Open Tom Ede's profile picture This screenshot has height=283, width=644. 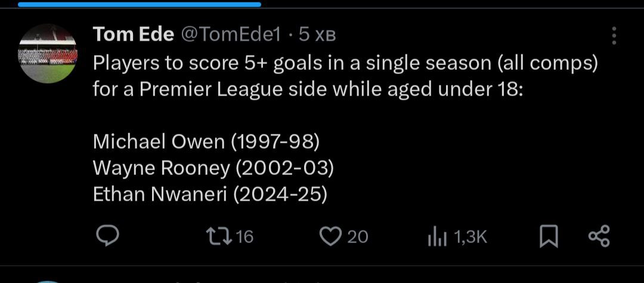pos(48,54)
